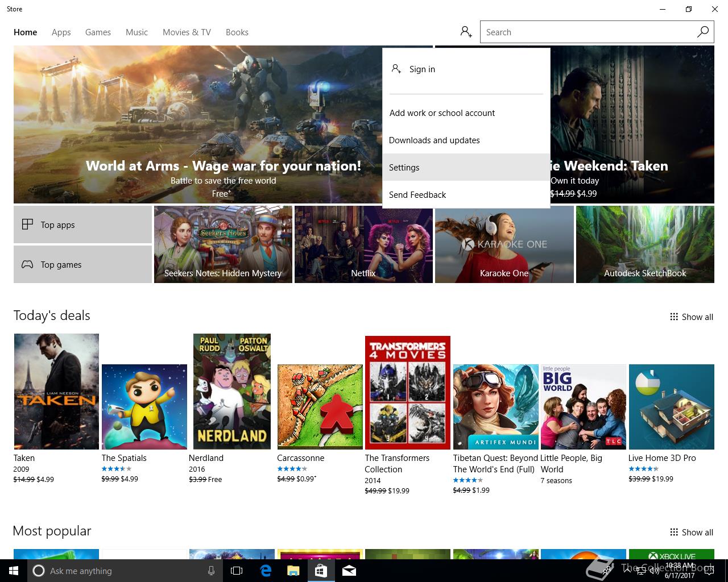Open the account profile icon
Viewport: 728px width, 582px height.
(466, 32)
